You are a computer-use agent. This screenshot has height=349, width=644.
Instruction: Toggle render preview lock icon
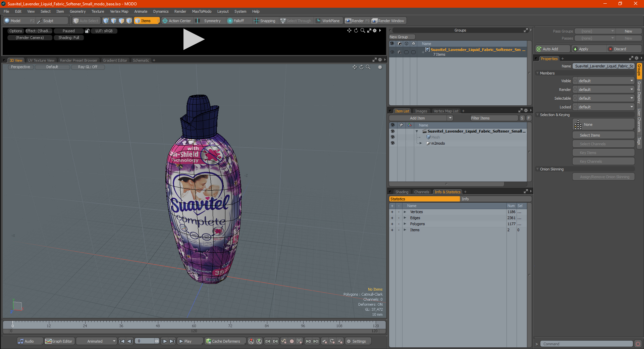[87, 31]
